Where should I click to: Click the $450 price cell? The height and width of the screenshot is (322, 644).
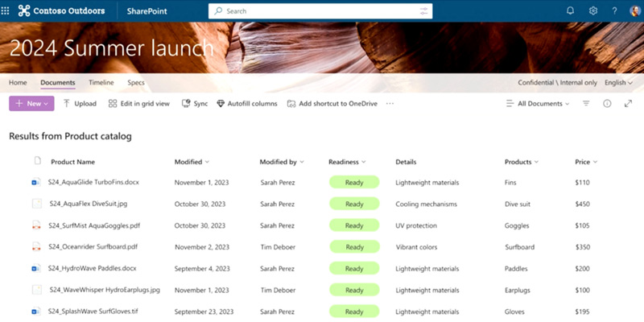pyautogui.click(x=582, y=204)
